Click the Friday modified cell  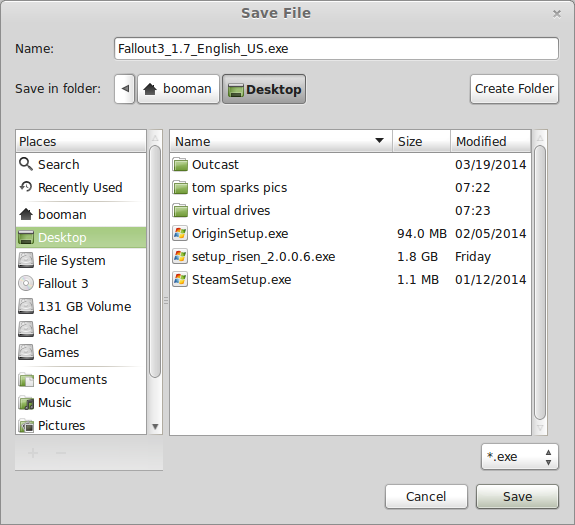[473, 257]
